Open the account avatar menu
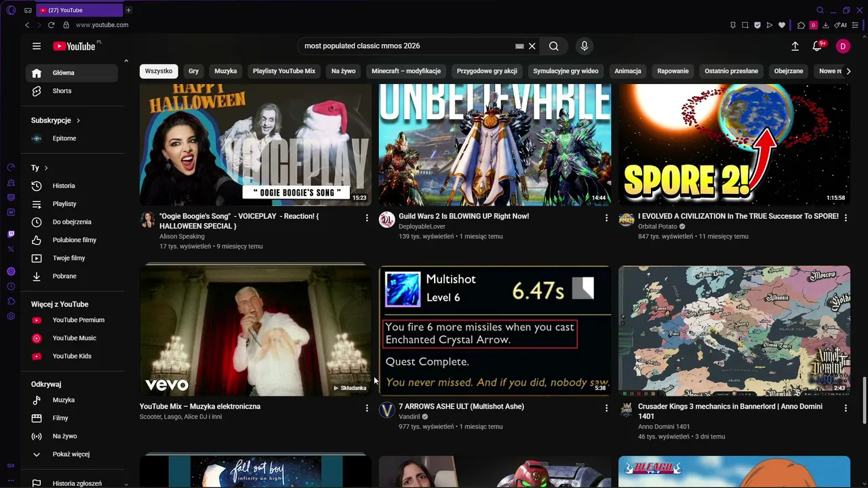The height and width of the screenshot is (488, 868). (843, 46)
